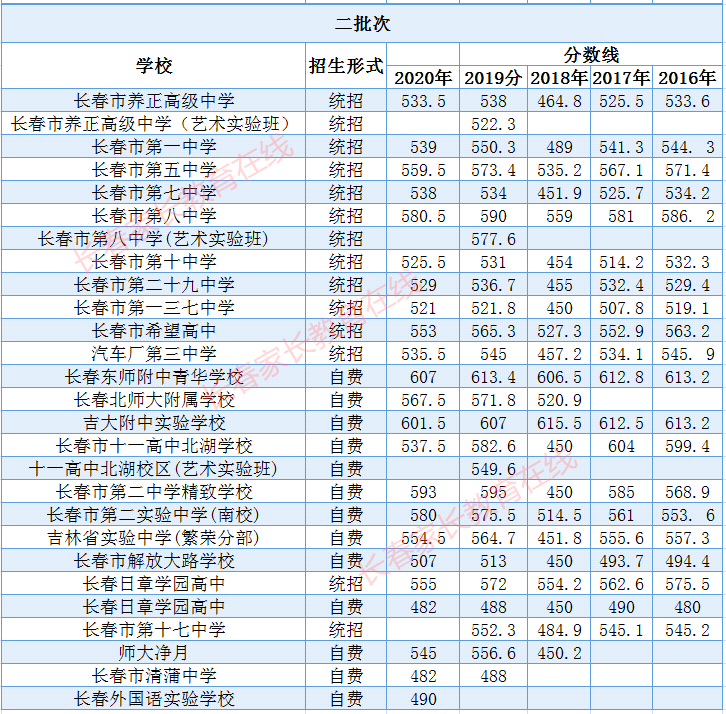Select the 长春市希望高中 school name cell
This screenshot has width=726, height=714.
(x=154, y=331)
